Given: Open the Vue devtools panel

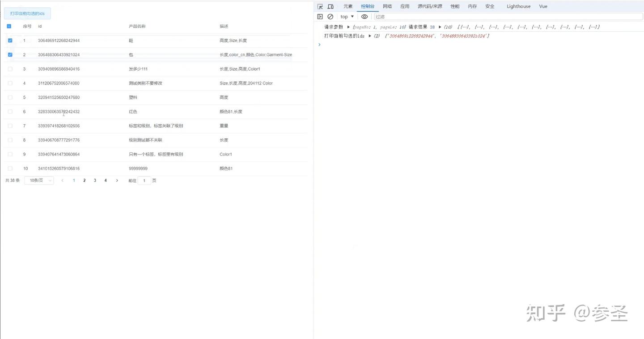Looking at the screenshot, I should click(x=542, y=6).
